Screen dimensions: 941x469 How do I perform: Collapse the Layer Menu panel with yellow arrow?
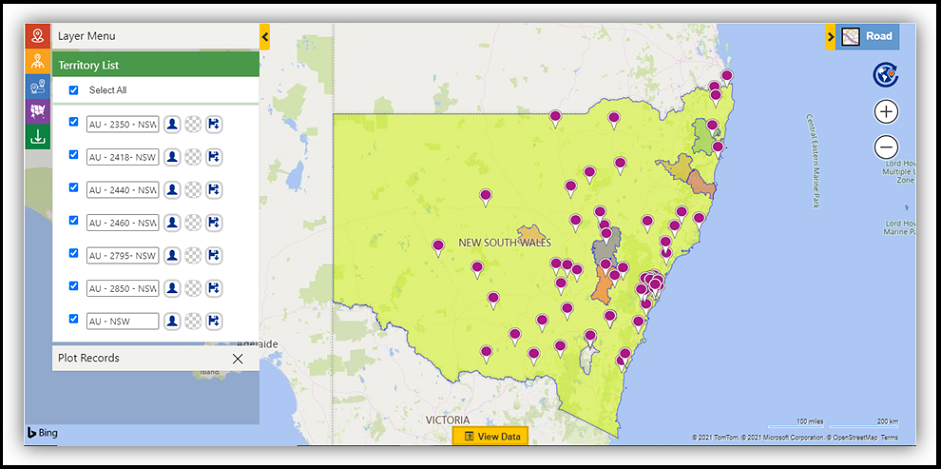pos(265,37)
